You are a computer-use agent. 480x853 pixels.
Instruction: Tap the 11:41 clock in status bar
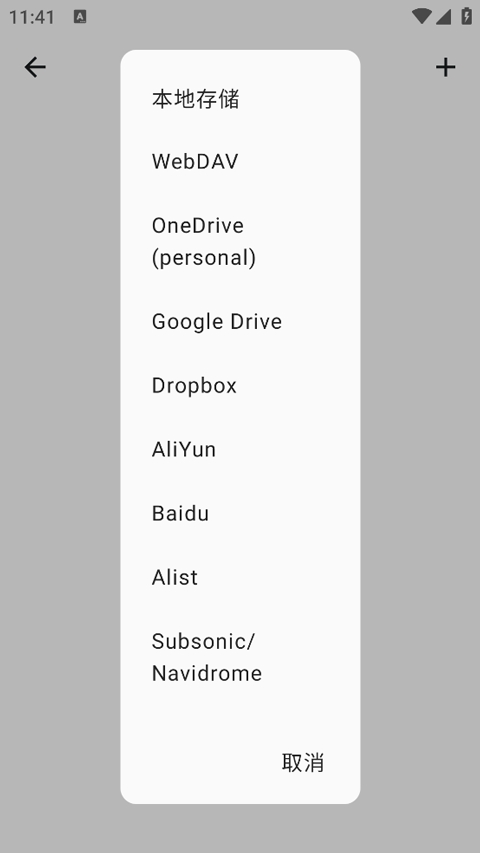click(32, 17)
